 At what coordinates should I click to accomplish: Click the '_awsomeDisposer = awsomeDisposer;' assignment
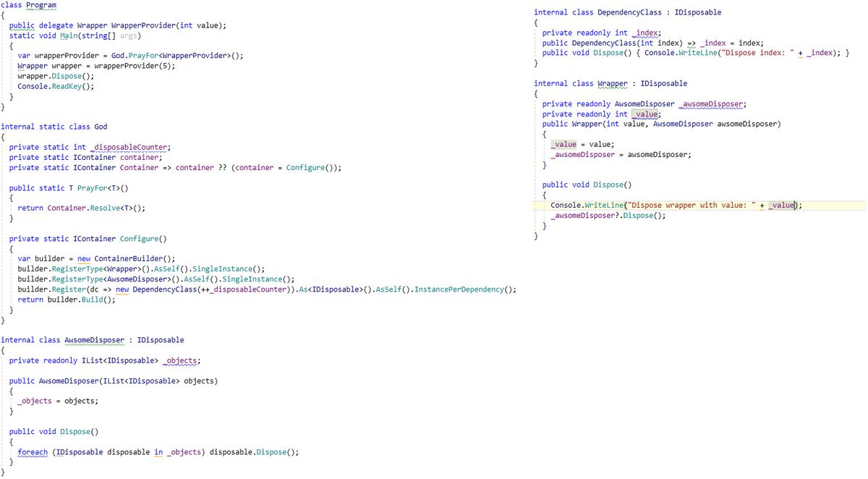click(621, 154)
